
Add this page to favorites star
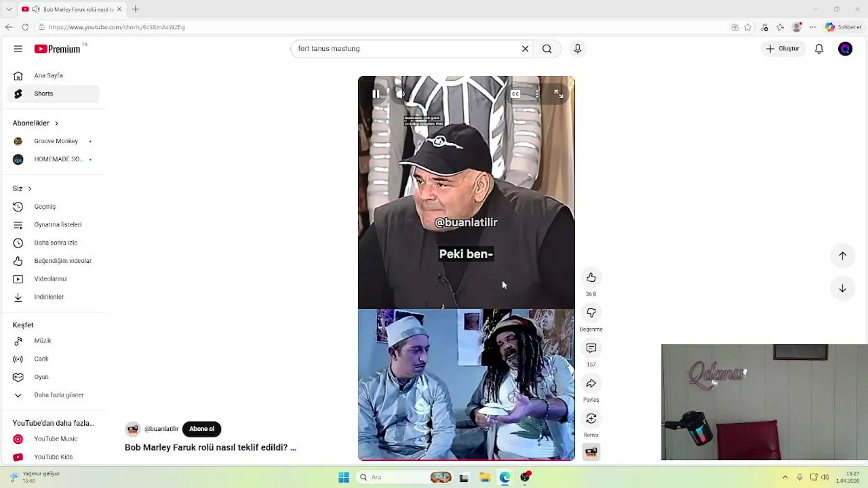[x=748, y=27]
